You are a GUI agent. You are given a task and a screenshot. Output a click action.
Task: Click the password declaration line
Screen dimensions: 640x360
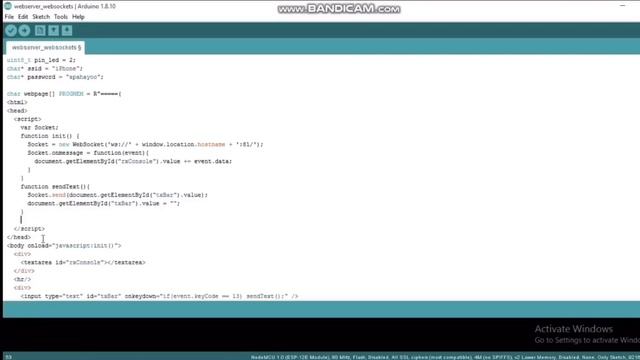[x=55, y=77]
